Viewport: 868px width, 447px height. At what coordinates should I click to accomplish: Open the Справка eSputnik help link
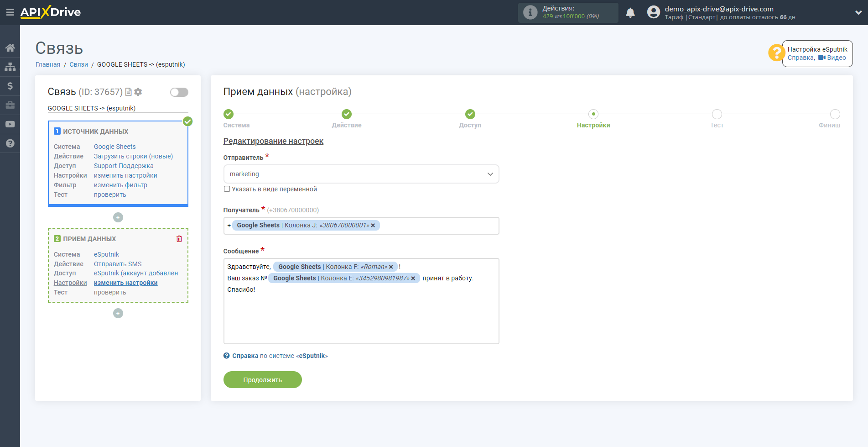[x=275, y=356]
